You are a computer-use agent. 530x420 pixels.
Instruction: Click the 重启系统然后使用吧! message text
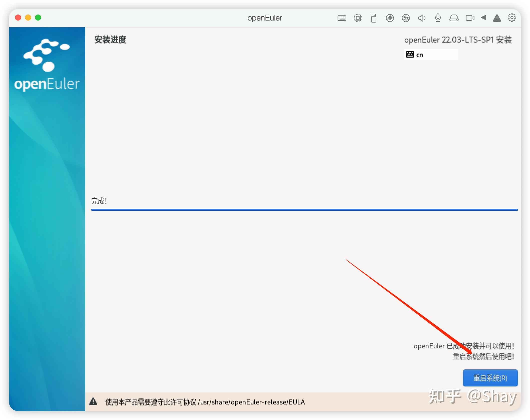pos(483,356)
